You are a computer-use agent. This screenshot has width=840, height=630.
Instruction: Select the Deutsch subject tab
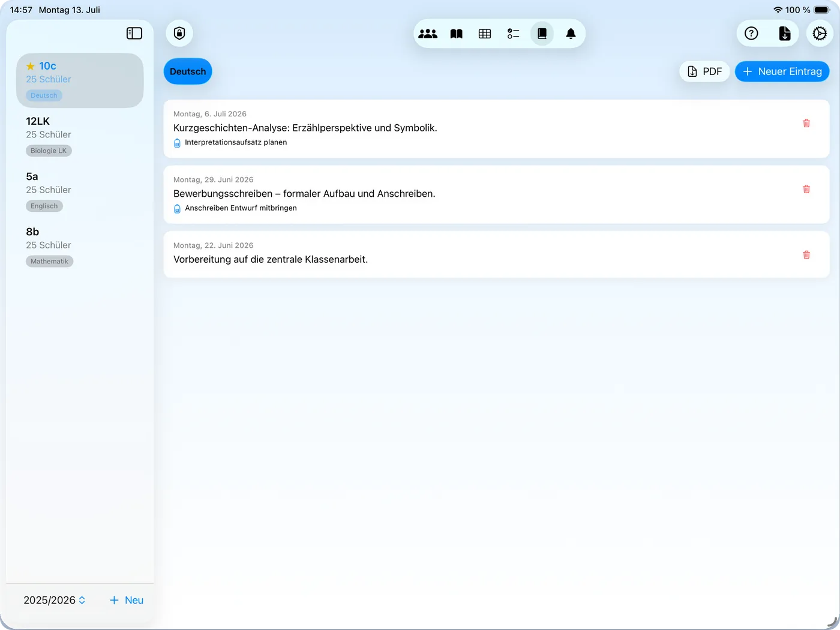point(188,71)
